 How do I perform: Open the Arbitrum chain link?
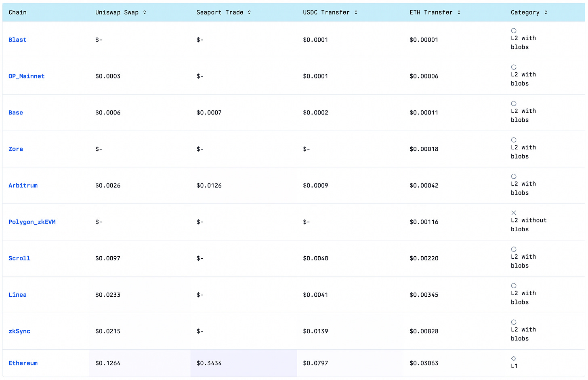pyautogui.click(x=23, y=185)
